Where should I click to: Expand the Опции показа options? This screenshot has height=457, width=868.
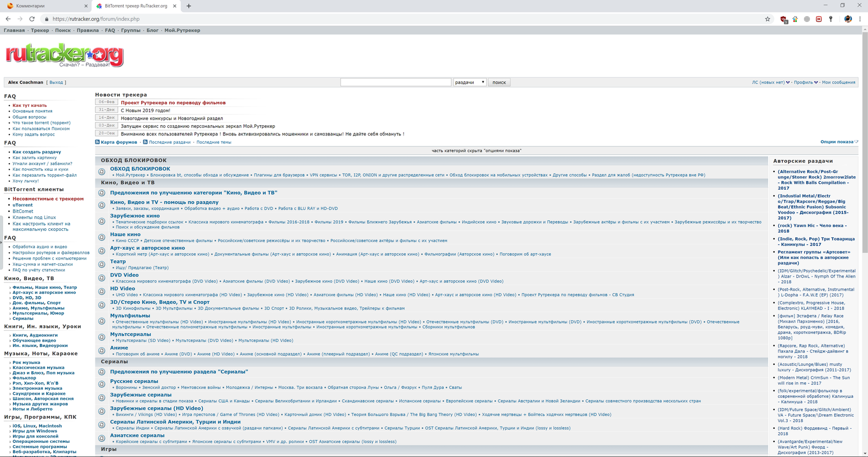pos(838,142)
